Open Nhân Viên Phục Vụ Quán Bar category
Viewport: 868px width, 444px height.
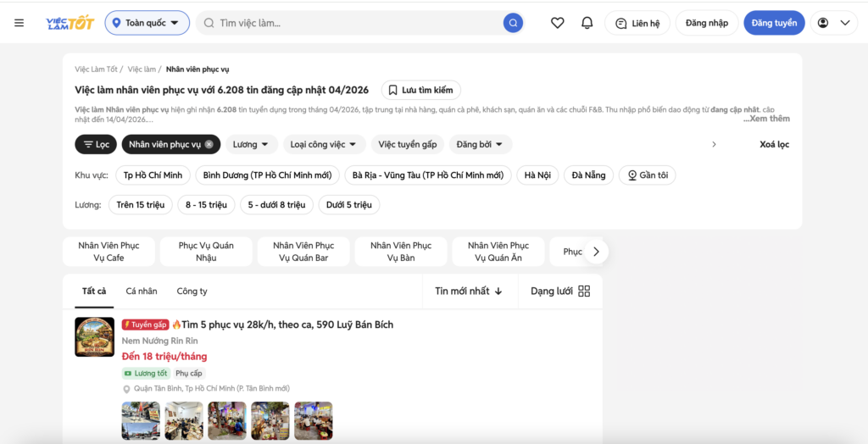(x=303, y=252)
